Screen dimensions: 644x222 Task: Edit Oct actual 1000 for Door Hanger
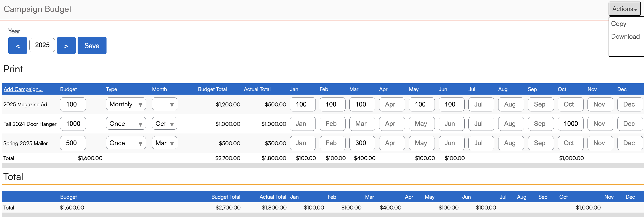coord(571,124)
